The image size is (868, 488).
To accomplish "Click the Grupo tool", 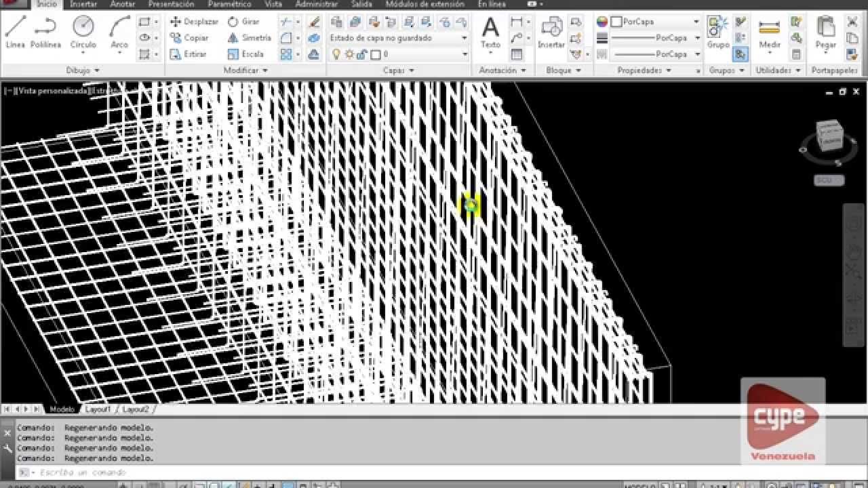I will 718,33.
